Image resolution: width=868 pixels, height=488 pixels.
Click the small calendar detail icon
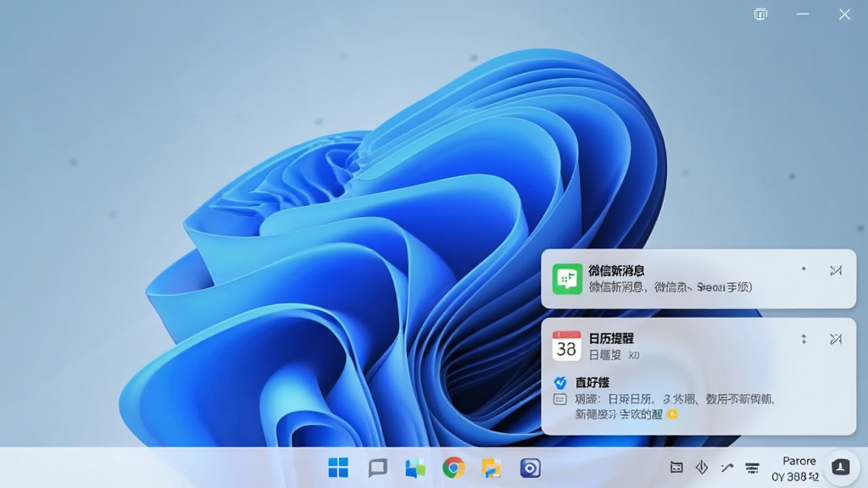(x=559, y=399)
